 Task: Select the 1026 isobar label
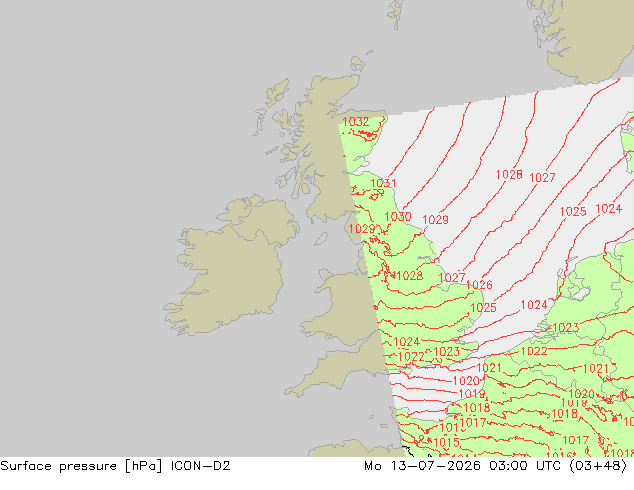click(x=479, y=285)
